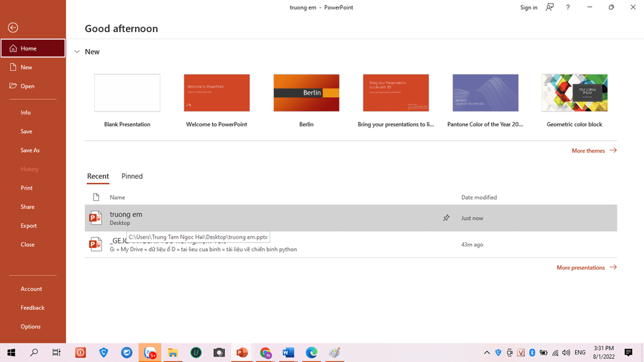Click Sign in at the top

(x=529, y=7)
